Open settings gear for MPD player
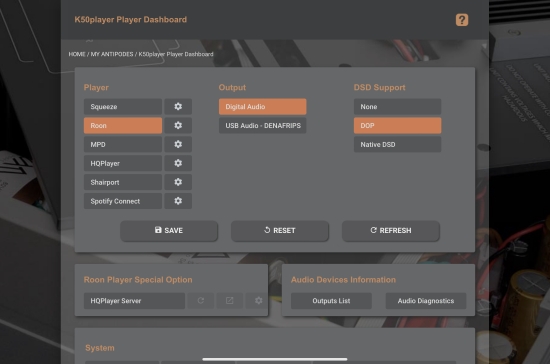 coord(178,144)
